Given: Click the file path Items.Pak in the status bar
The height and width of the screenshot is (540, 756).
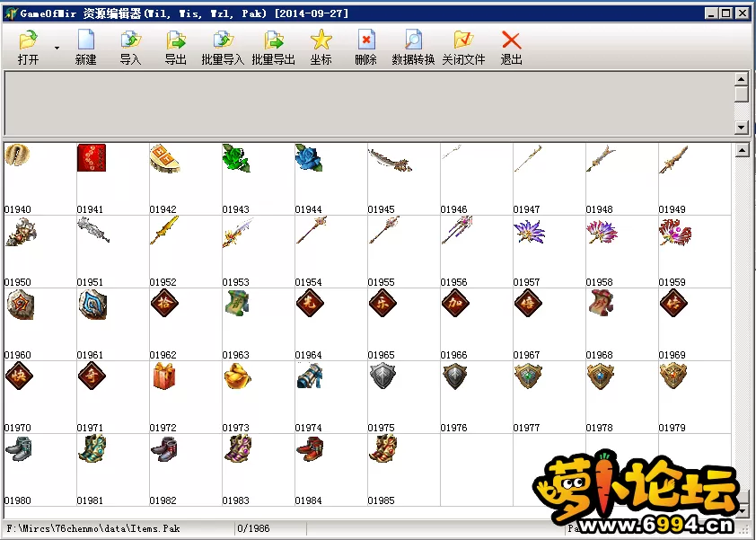Looking at the screenshot, I should tap(93, 528).
